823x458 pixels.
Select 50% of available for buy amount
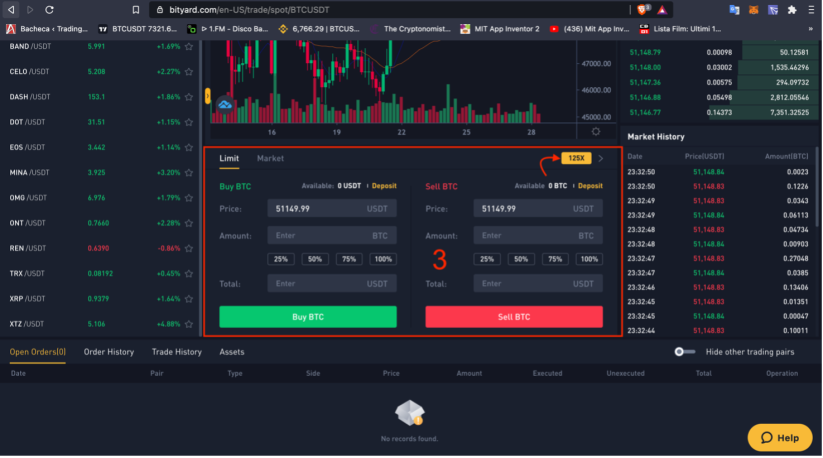315,259
